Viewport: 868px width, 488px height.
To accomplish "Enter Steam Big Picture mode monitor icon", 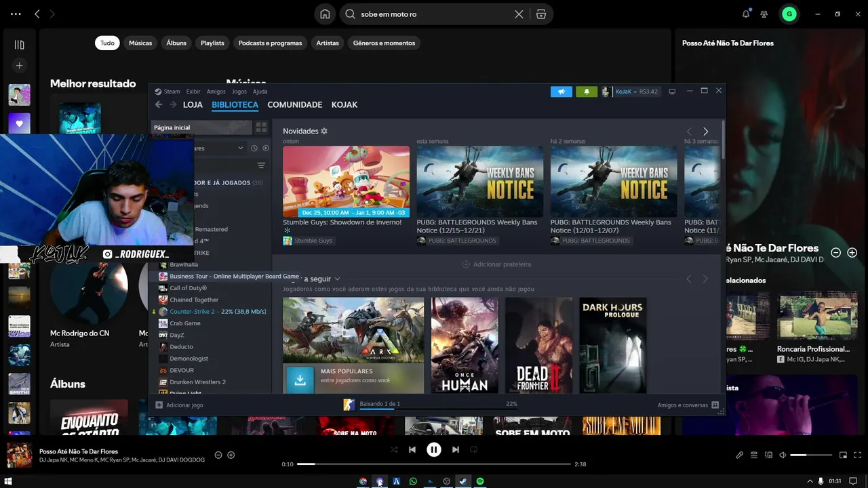I will (x=672, y=91).
